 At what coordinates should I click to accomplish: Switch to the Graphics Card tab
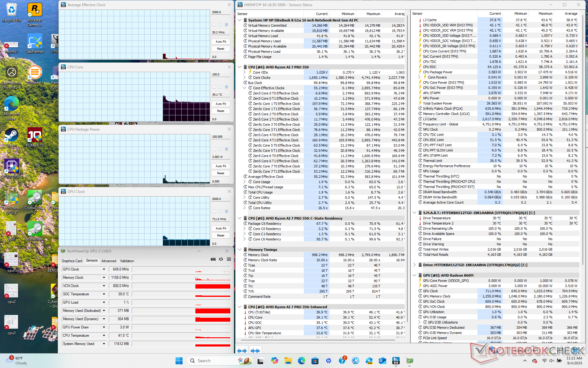72,261
